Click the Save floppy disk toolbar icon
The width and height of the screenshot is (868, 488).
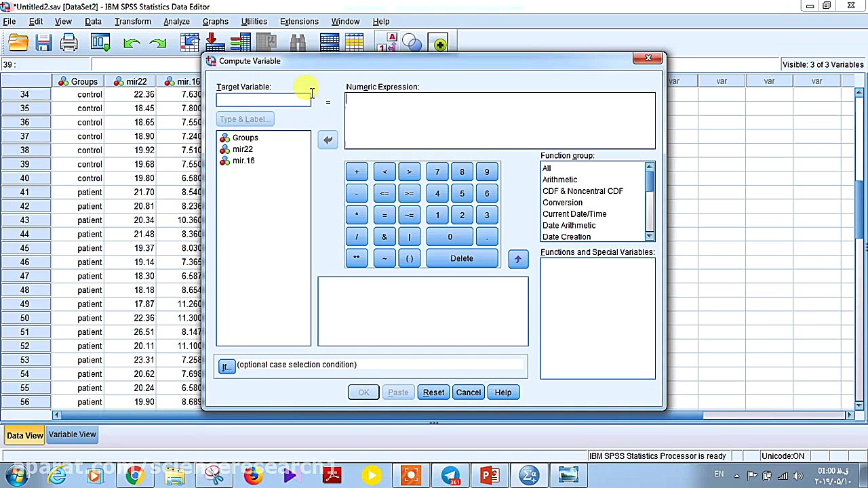click(x=44, y=44)
